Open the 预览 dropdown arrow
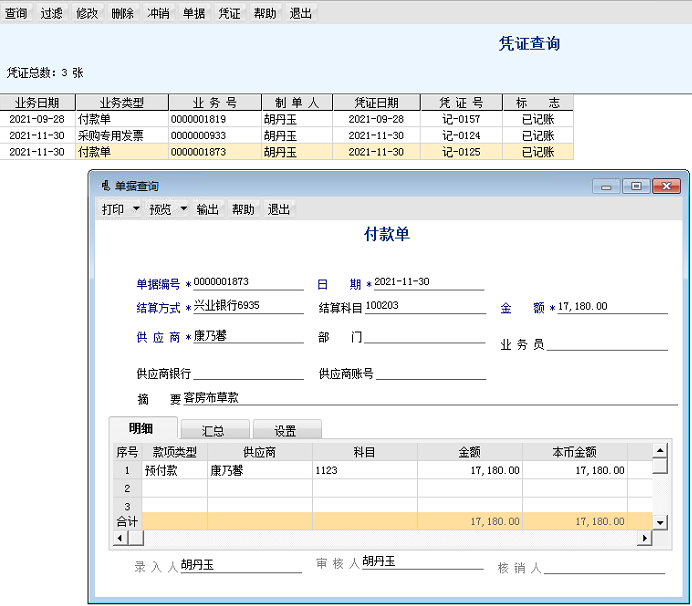This screenshot has width=692, height=606. pos(184,208)
